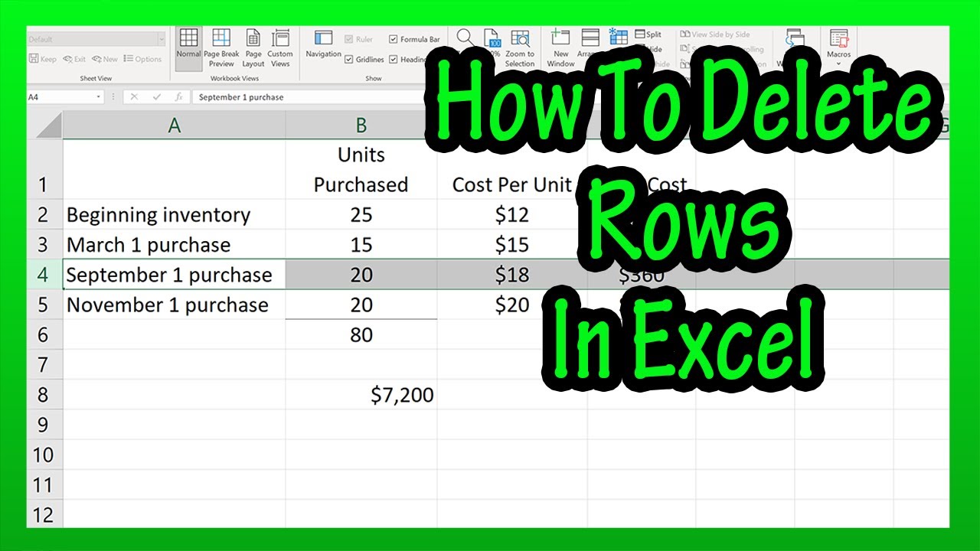Viewport: 980px width, 551px height.
Task: Select Units Purchased 20 in November row
Action: point(361,305)
